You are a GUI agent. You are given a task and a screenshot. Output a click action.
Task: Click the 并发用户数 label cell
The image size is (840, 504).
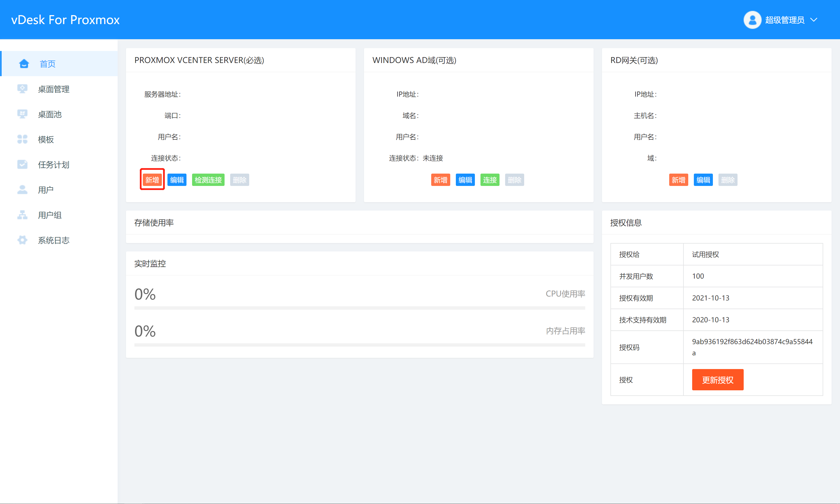pos(647,276)
